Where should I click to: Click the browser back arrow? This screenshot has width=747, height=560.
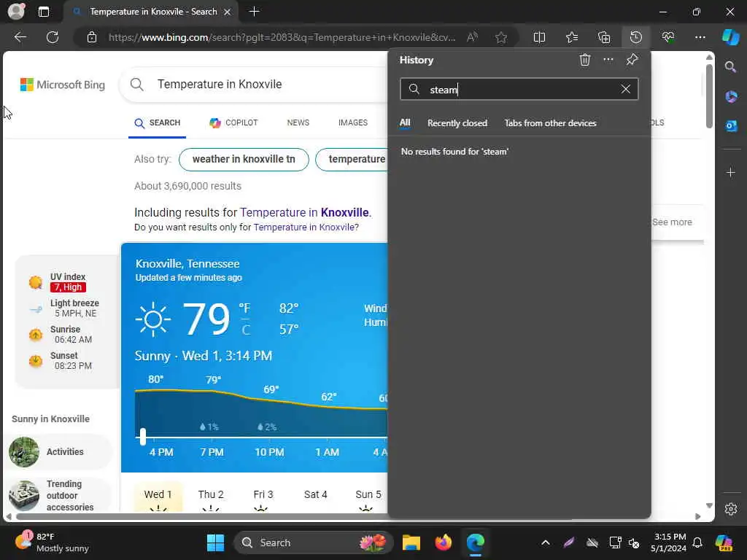20,37
